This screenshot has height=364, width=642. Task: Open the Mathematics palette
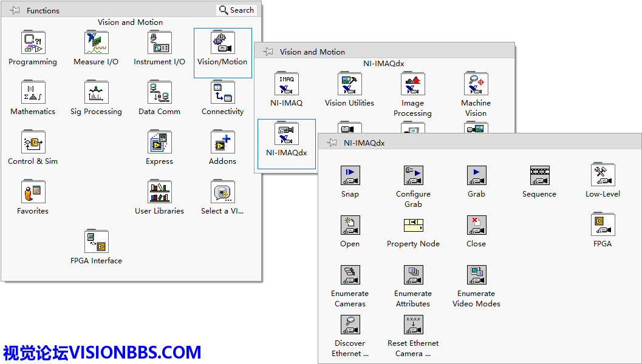point(33,92)
